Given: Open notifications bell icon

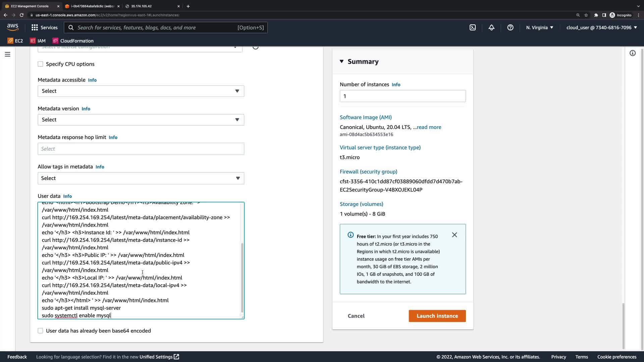Looking at the screenshot, I should [x=491, y=27].
